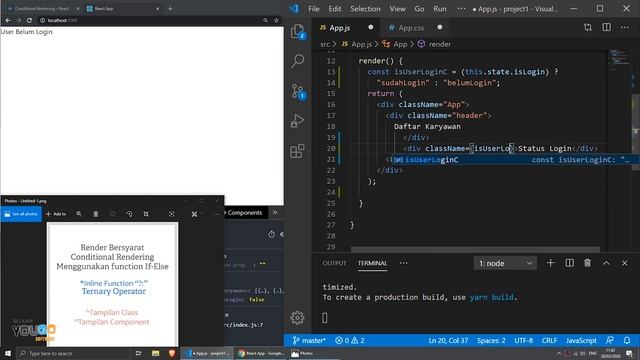Change language mode 'JavaScript' in status bar
The image size is (640, 360).
(581, 340)
